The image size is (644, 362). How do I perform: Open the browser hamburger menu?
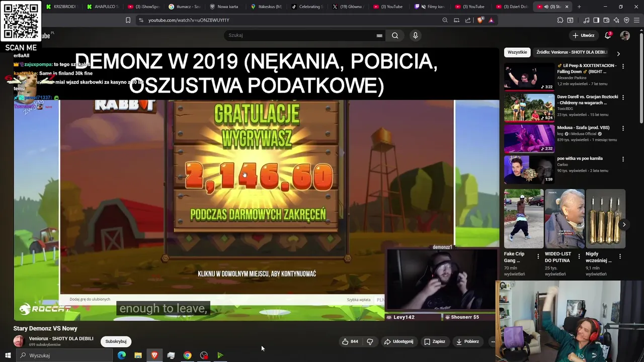(636, 20)
